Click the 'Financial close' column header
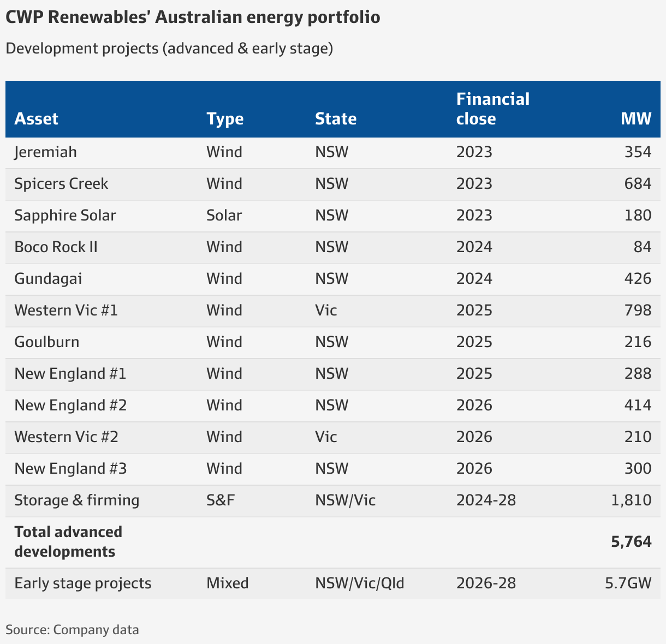 (x=493, y=109)
